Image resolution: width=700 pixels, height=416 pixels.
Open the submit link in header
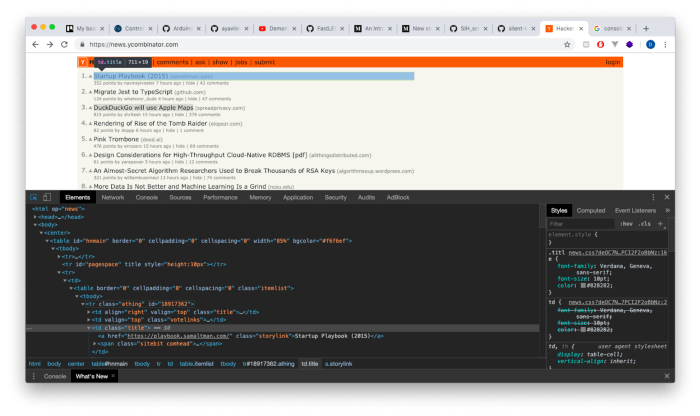(x=264, y=62)
